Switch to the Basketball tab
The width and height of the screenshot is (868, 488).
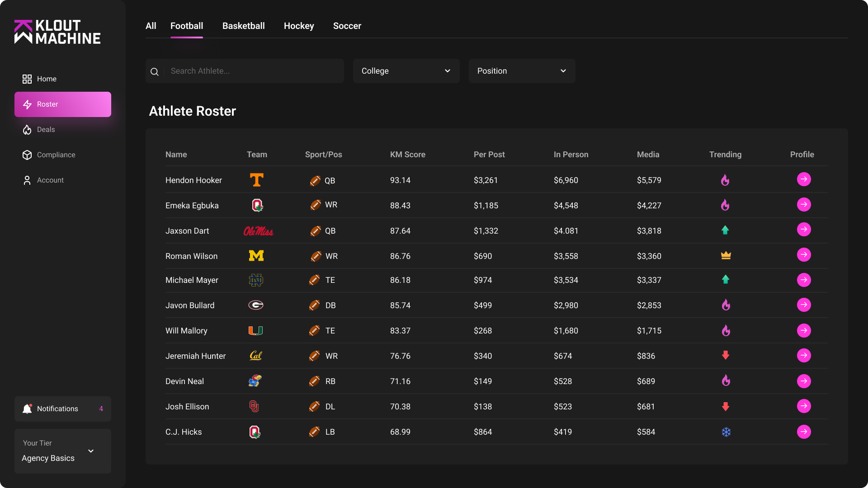[243, 26]
